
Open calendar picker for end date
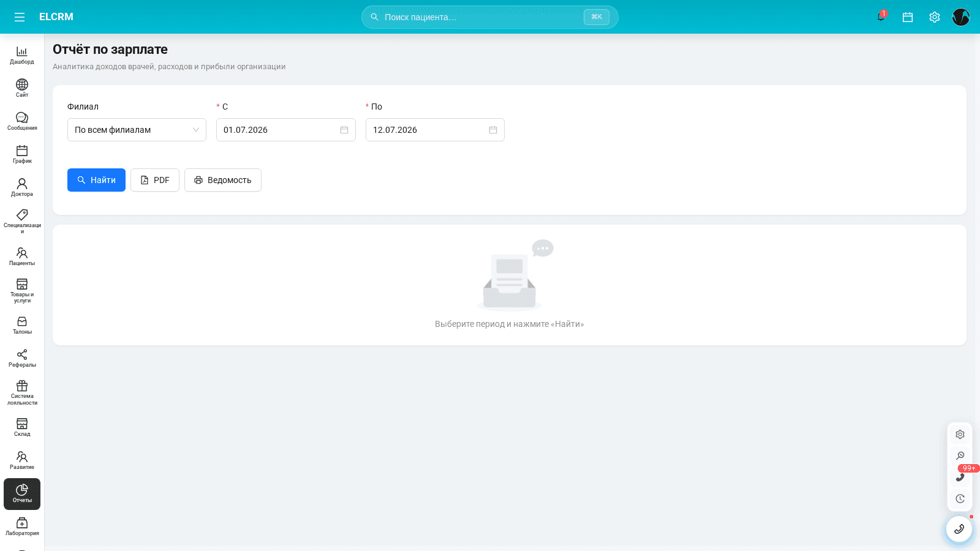pyautogui.click(x=493, y=130)
